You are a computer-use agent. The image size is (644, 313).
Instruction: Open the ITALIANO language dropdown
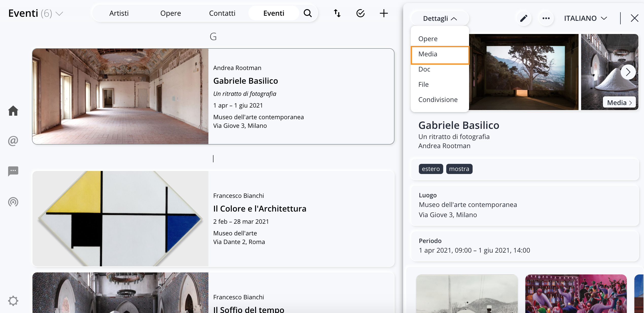coord(585,18)
